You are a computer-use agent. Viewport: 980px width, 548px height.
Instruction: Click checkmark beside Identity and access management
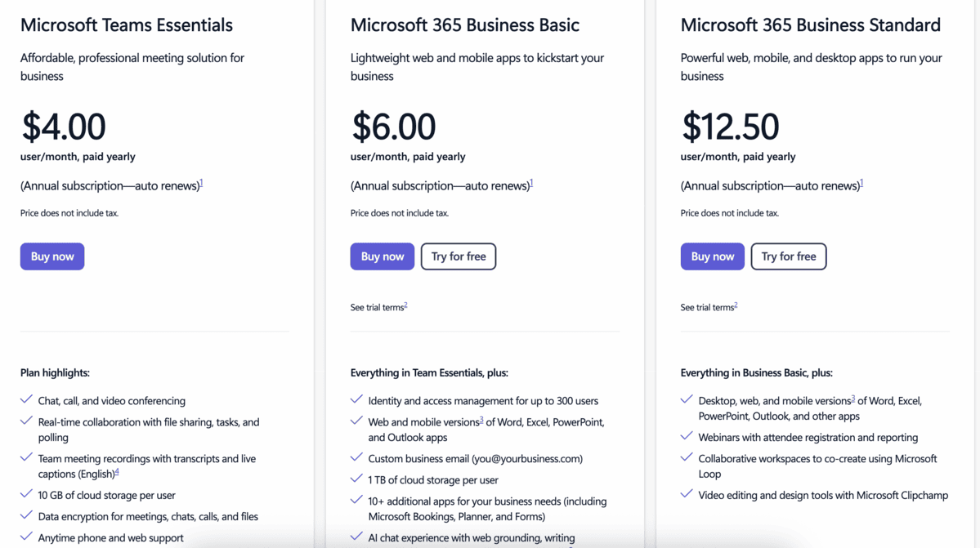click(357, 400)
